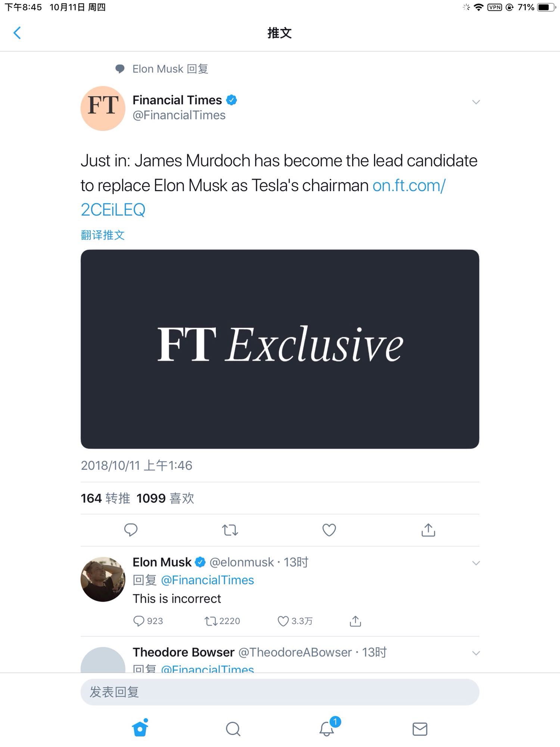The image size is (560, 747).
Task: Open the Messages envelope tab
Action: coord(420,728)
